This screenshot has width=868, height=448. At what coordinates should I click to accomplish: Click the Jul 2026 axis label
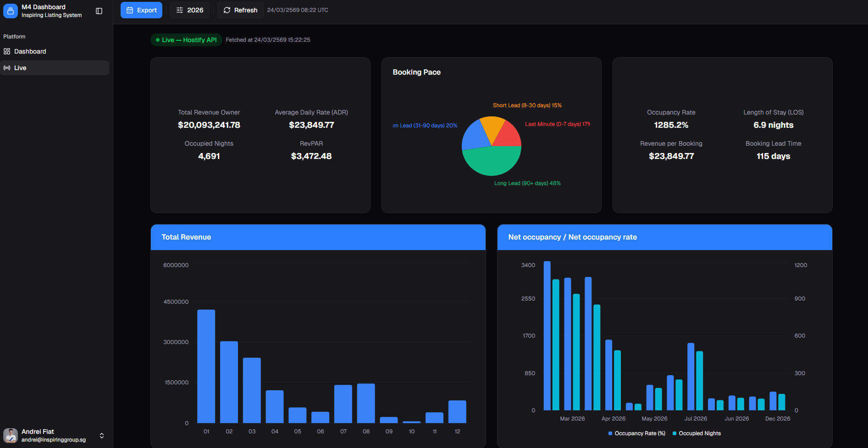point(696,419)
